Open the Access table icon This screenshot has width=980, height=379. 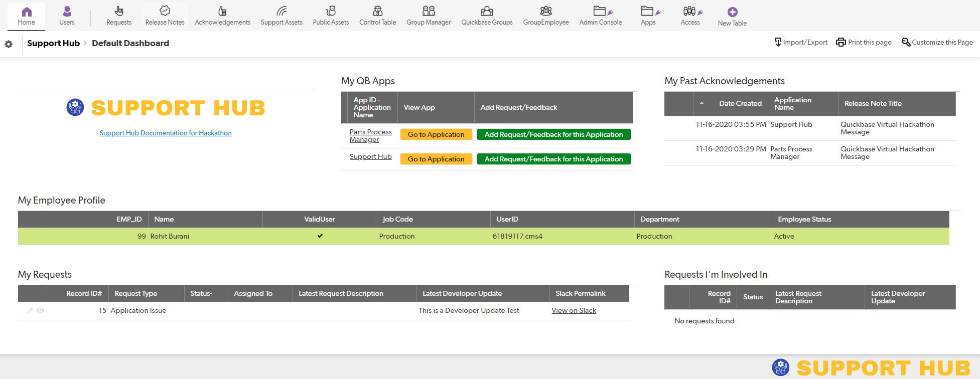692,11
